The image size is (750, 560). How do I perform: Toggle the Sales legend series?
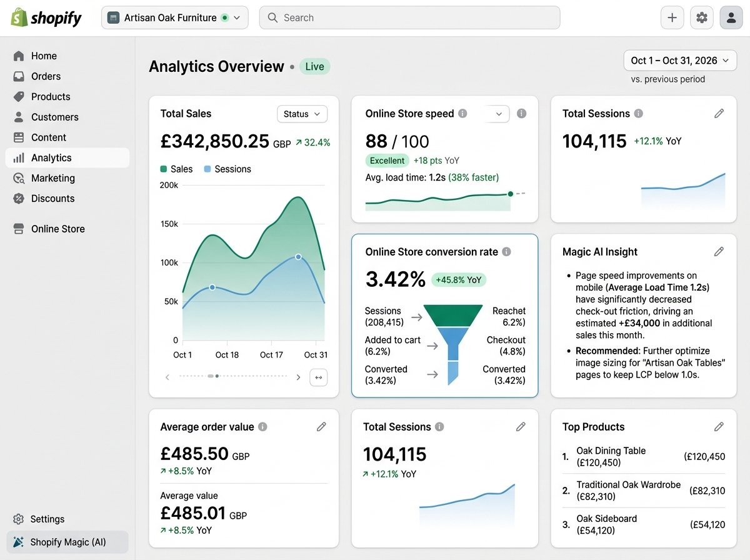[x=177, y=169]
